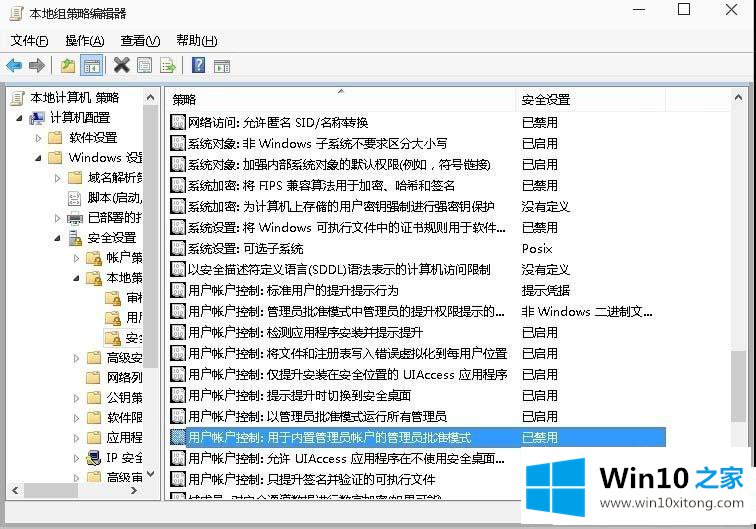Close the 本地组策略编辑器 window
The width and height of the screenshot is (756, 529).
point(731,10)
